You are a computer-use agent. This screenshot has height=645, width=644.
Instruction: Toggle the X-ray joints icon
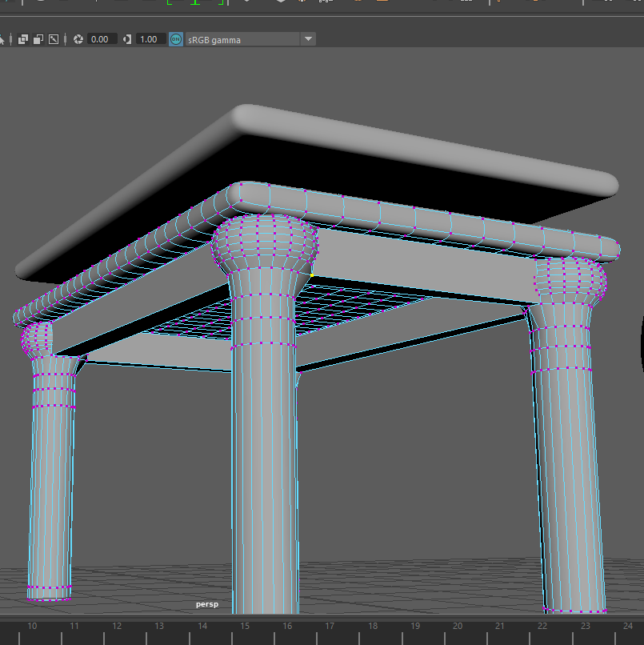(x=54, y=39)
